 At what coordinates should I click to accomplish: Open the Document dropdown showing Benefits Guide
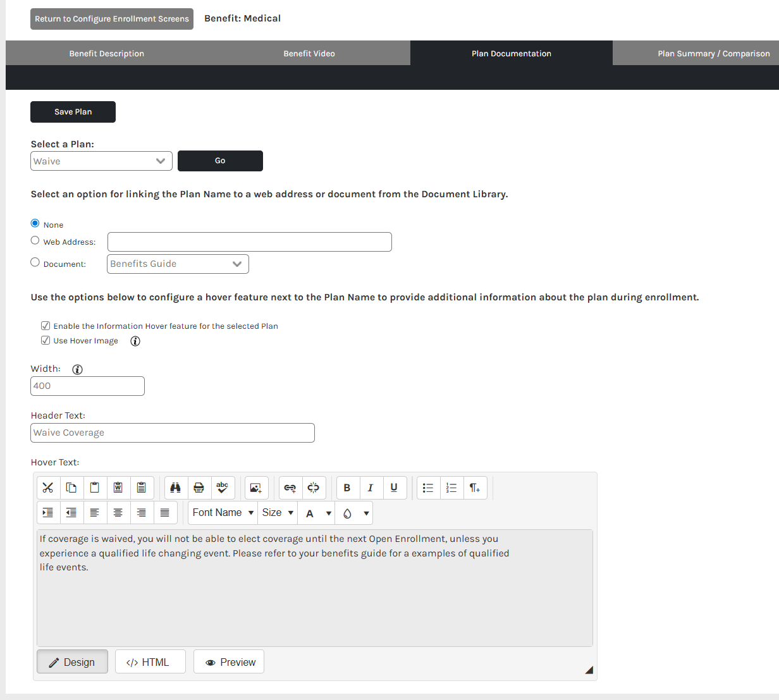178,264
